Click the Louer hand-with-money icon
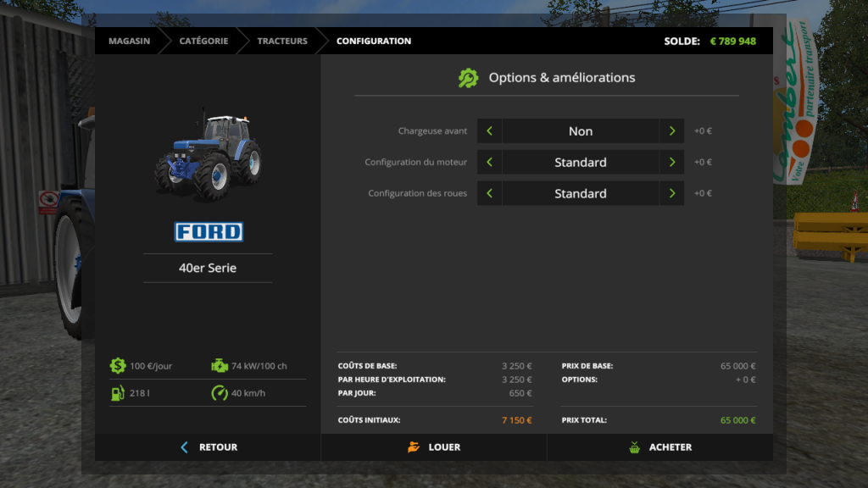Image resolution: width=868 pixels, height=488 pixels. click(414, 447)
